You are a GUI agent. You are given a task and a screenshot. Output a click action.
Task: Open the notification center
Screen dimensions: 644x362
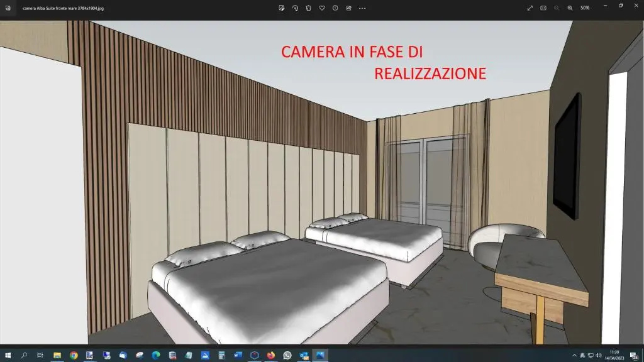pos(634,356)
